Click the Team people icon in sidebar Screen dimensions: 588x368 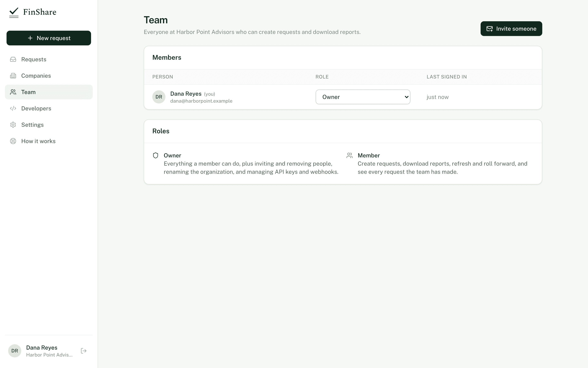[13, 92]
